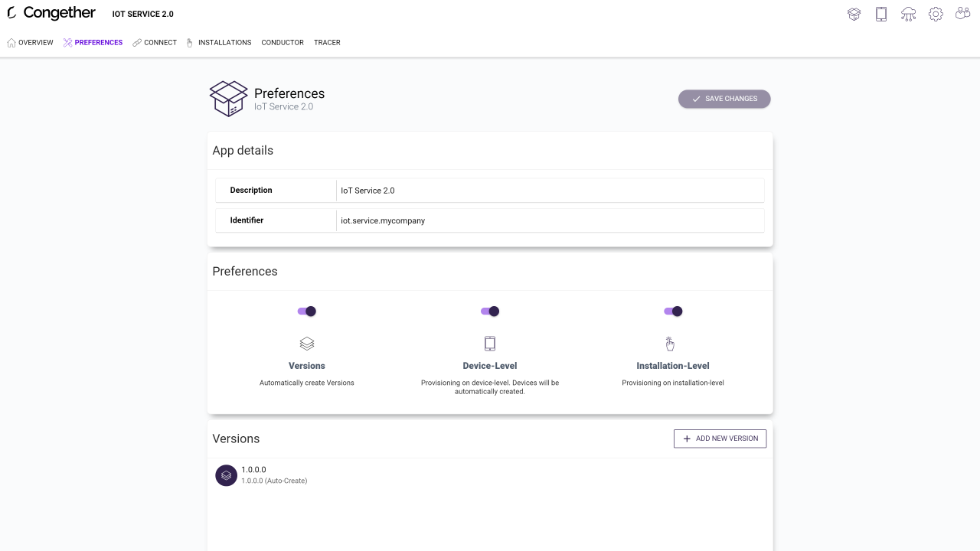The image size is (980, 551).
Task: Open the Tracer tab
Action: 327,43
